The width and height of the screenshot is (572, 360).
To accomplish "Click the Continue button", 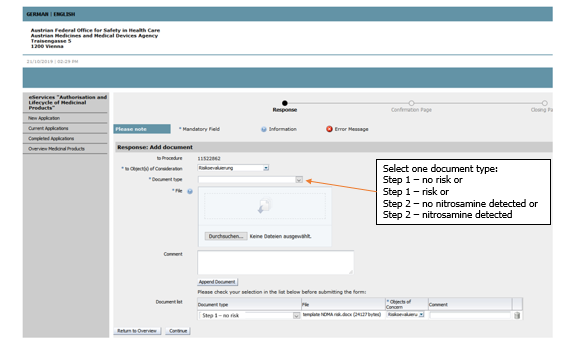I will pos(178,331).
